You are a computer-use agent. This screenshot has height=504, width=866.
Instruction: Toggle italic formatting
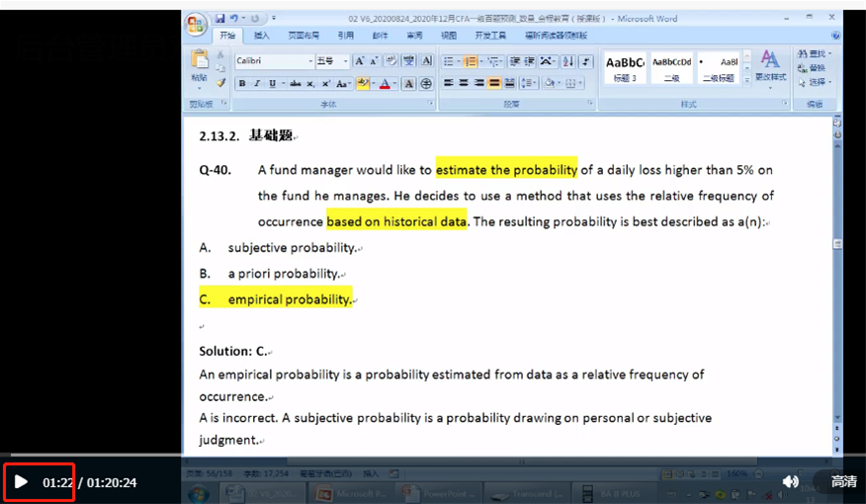[257, 83]
